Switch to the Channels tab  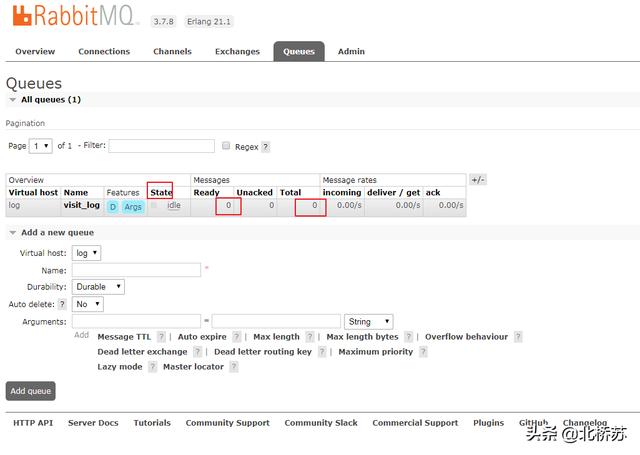(172, 51)
